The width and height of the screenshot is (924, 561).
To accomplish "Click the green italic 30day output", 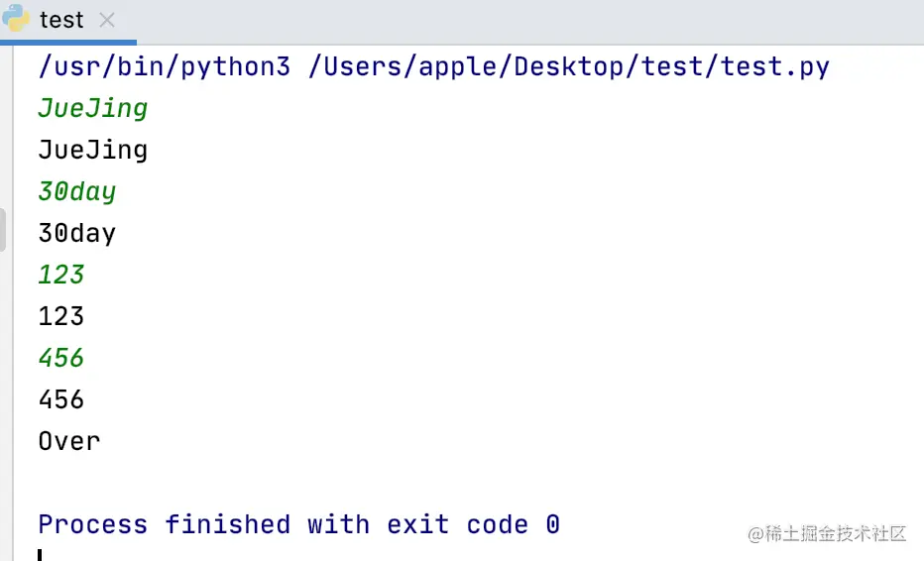I will tap(76, 191).
